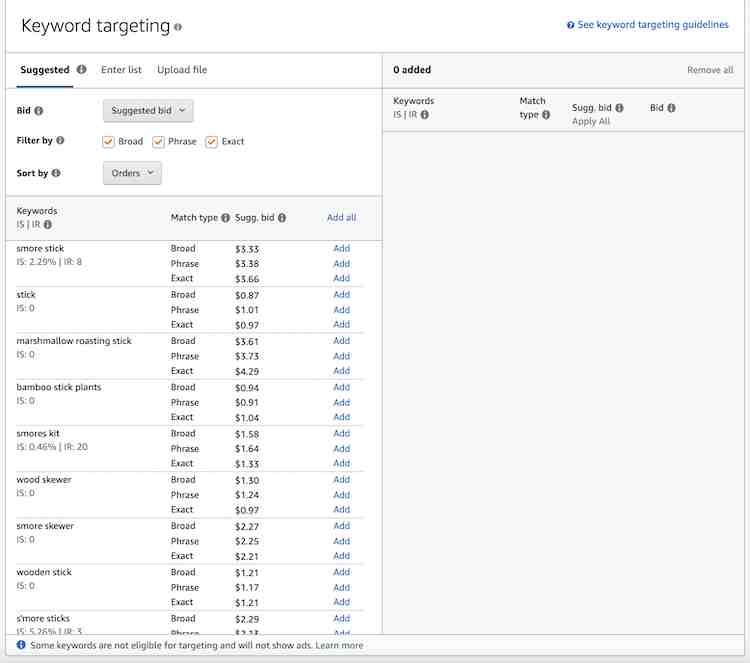Click the IS | IR info icon in left table header
Image resolution: width=750 pixels, height=663 pixels.
(48, 224)
